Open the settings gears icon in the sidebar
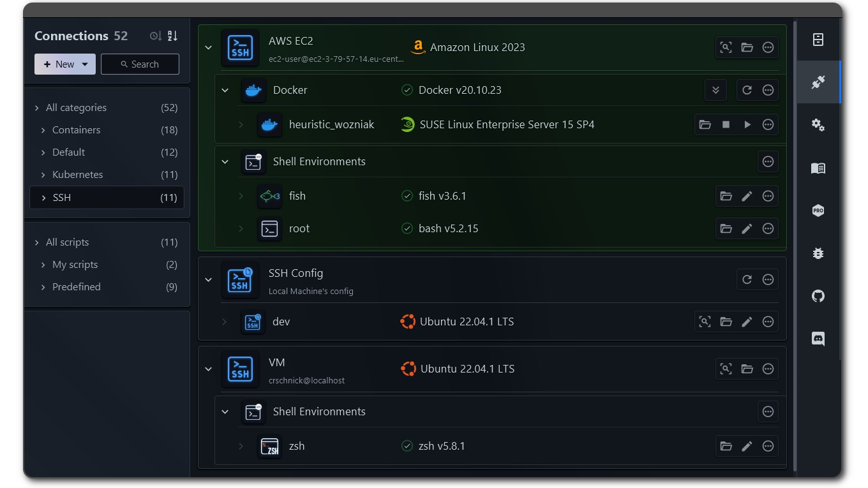This screenshot has height=488, width=868. pos(818,125)
